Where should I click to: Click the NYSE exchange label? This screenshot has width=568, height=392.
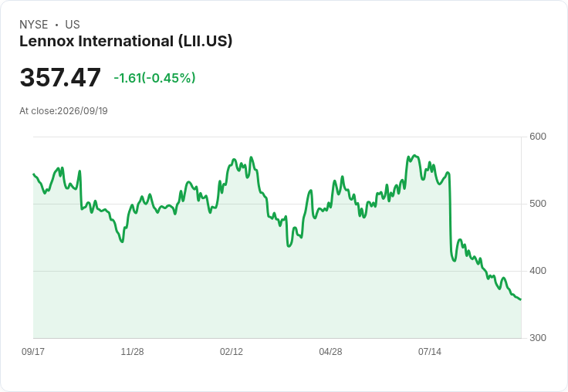[x=34, y=24]
